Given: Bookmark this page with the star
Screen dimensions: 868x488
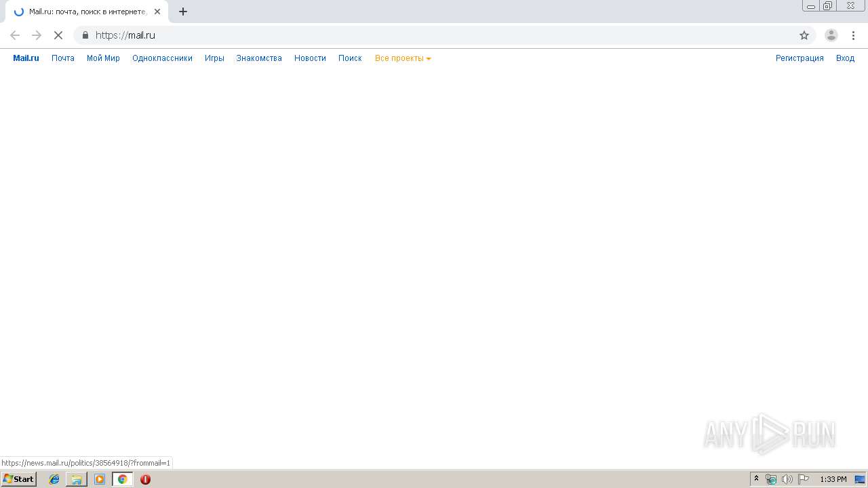Looking at the screenshot, I should 804,35.
